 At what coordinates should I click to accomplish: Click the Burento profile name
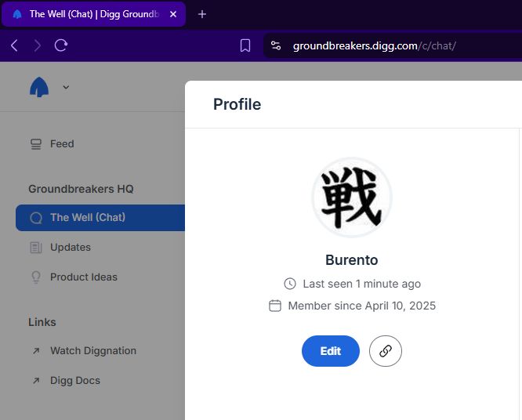coord(352,260)
